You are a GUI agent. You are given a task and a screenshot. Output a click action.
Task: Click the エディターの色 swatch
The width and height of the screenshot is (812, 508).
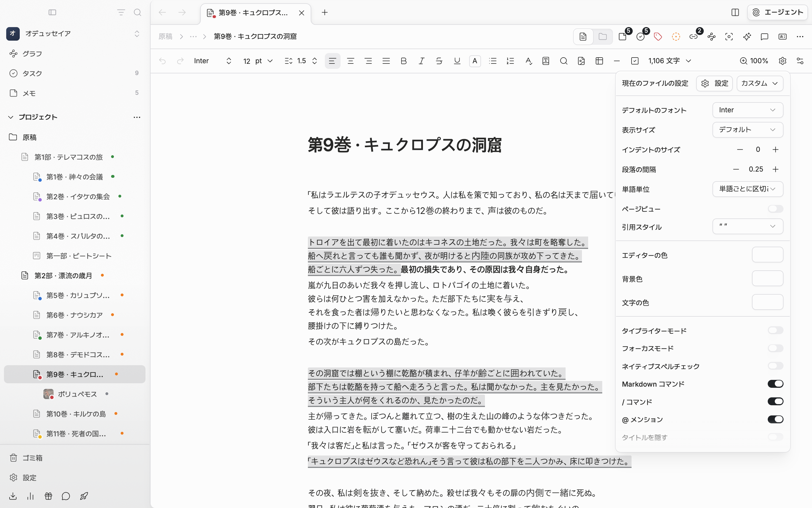point(767,255)
